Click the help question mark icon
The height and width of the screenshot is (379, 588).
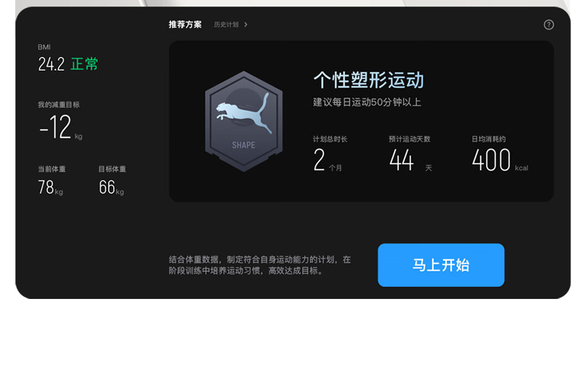(x=549, y=25)
